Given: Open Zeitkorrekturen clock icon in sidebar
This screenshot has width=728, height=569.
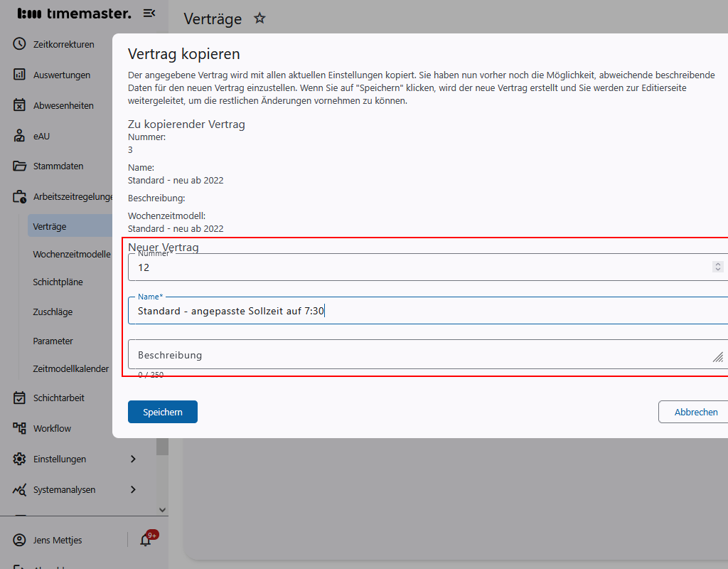Looking at the screenshot, I should point(19,44).
